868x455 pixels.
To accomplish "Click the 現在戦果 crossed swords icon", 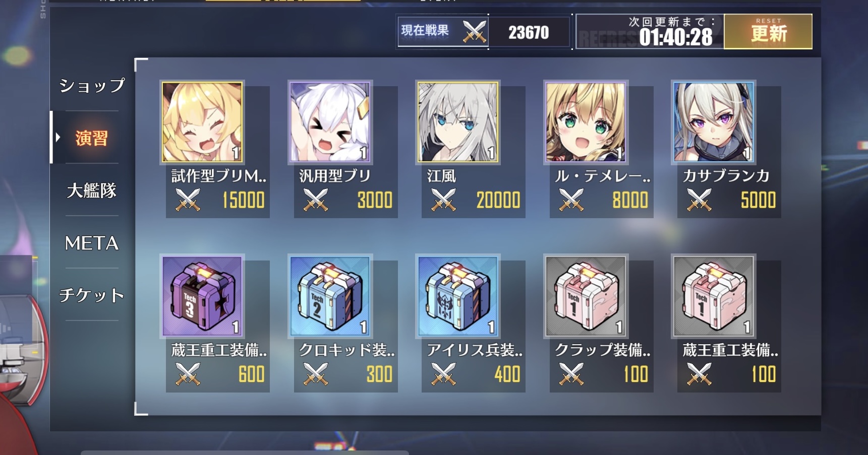I will [x=475, y=31].
